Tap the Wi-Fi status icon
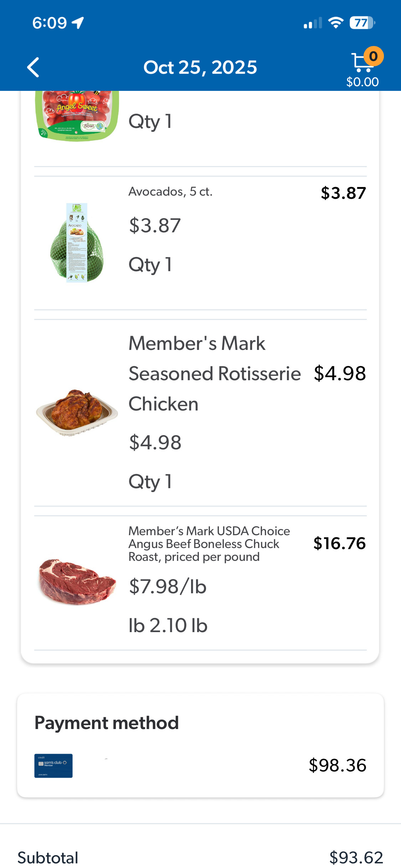Image resolution: width=401 pixels, height=868 pixels. 335,23
